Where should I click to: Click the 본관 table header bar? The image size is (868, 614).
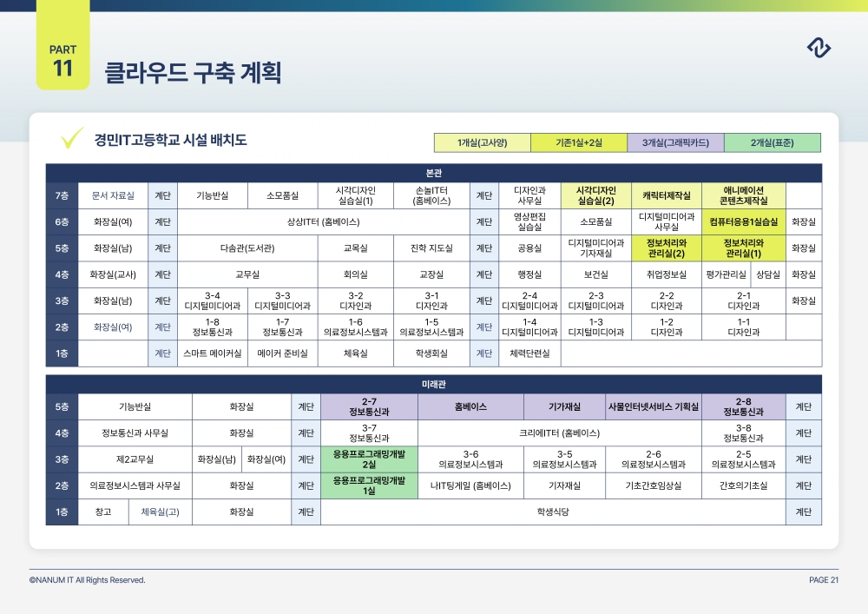(433, 173)
